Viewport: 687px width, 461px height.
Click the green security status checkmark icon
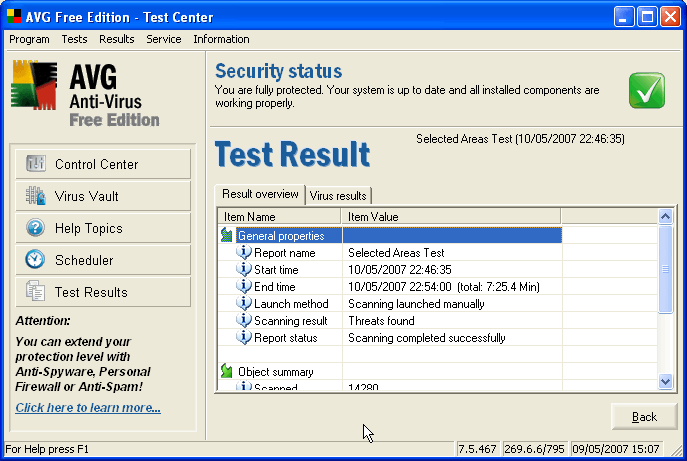pos(647,90)
